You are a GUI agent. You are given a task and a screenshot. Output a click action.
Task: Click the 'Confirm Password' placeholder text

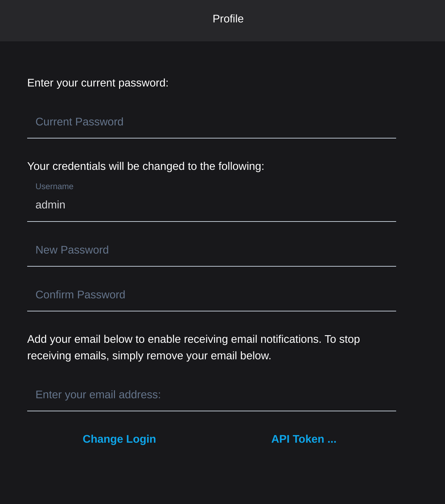point(80,295)
